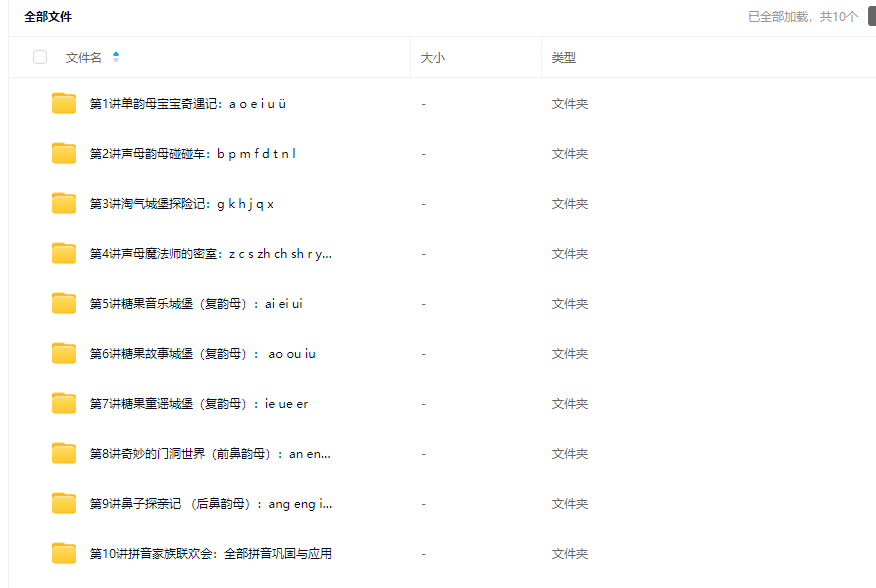The width and height of the screenshot is (876, 588).
Task: Click folder icon for 第5讲糖果音乐城堡
Action: (x=64, y=303)
